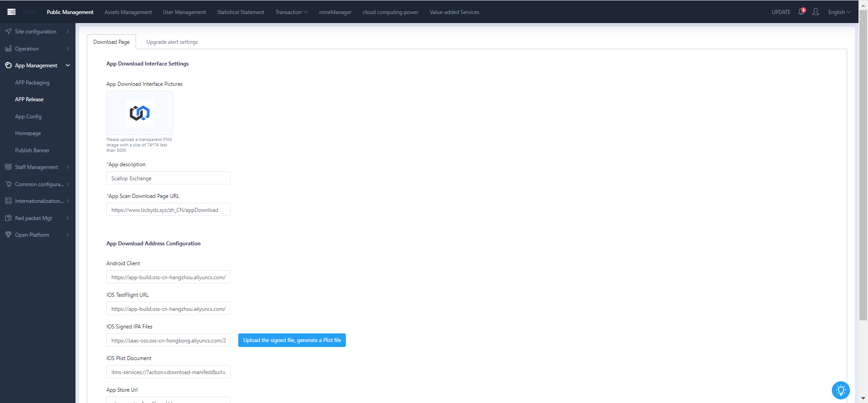Expand the Red packet Mgt chevron

68,218
